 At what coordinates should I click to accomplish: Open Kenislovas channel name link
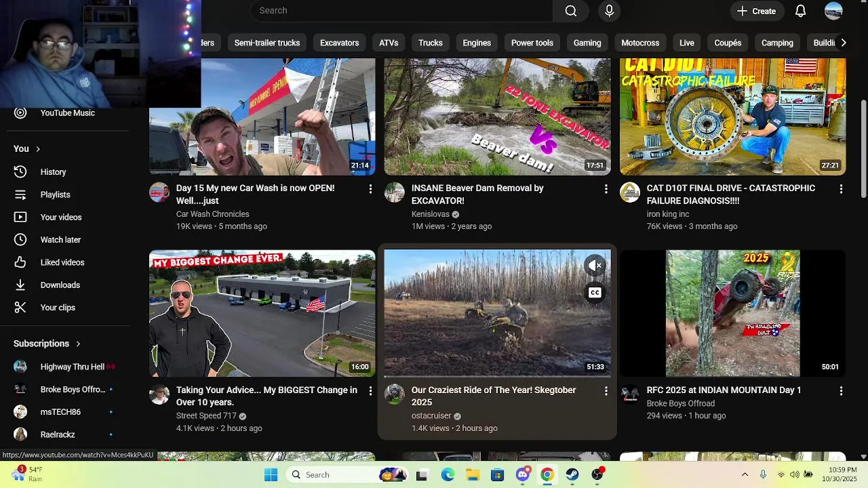coord(431,214)
